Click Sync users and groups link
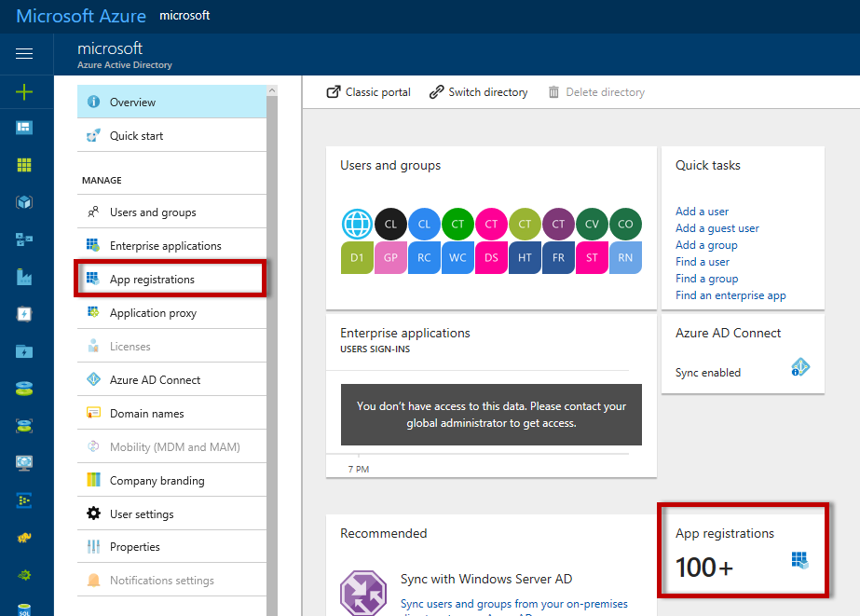Image resolution: width=860 pixels, height=616 pixels. pyautogui.click(x=514, y=604)
